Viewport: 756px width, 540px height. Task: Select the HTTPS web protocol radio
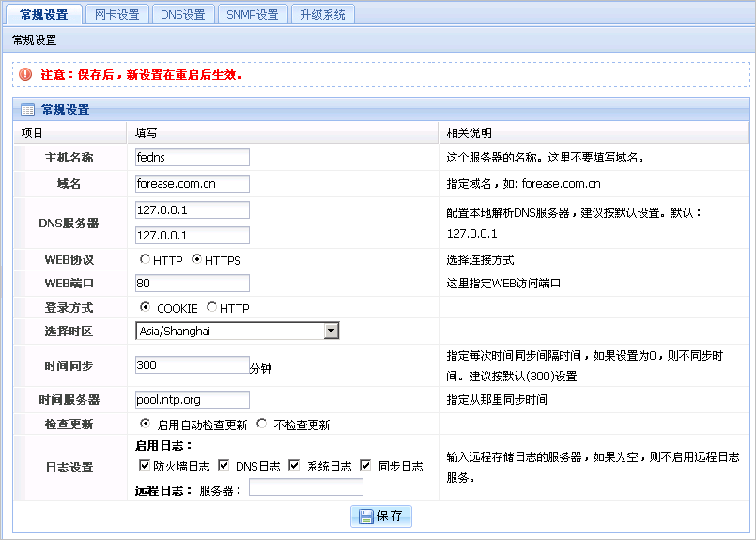point(196,259)
